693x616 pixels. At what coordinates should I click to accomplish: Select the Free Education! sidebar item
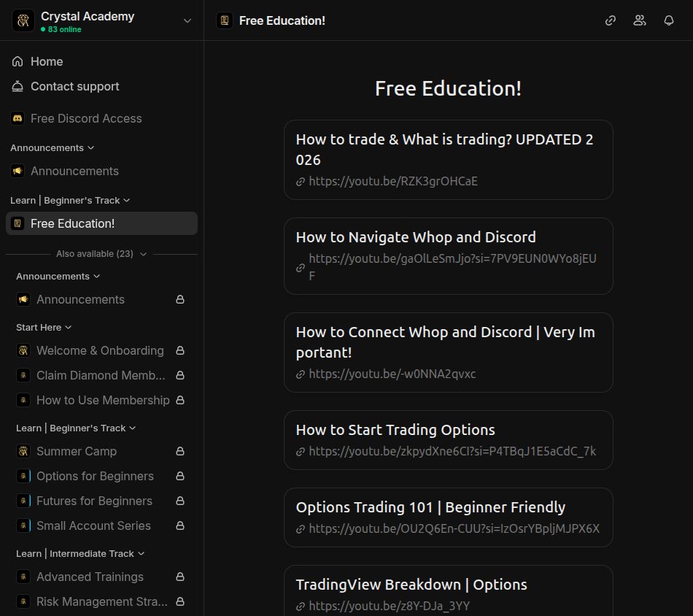pyautogui.click(x=101, y=223)
